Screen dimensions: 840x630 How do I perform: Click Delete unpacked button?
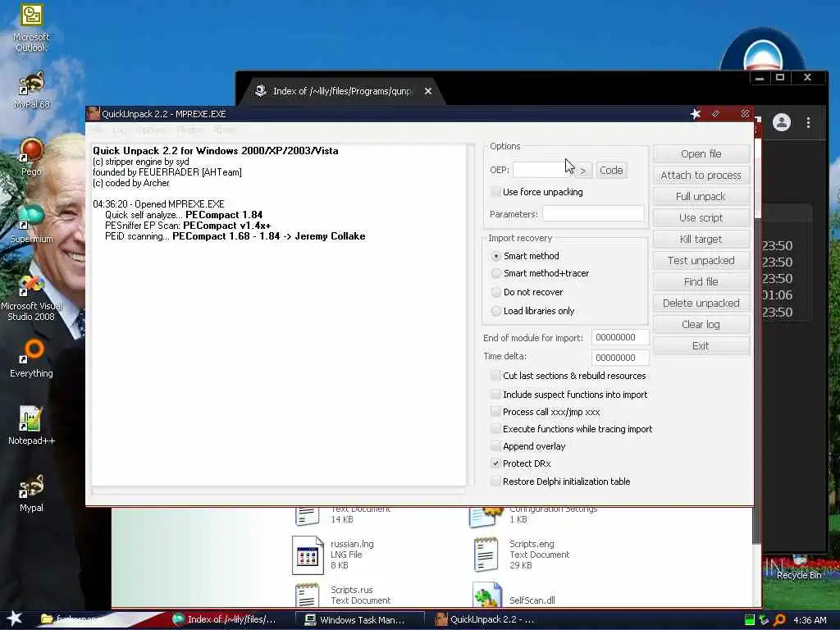click(x=701, y=304)
